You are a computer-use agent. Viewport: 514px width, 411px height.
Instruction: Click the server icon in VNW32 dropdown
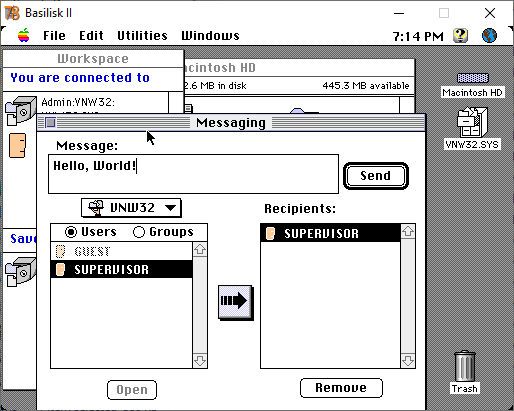pyautogui.click(x=96, y=208)
